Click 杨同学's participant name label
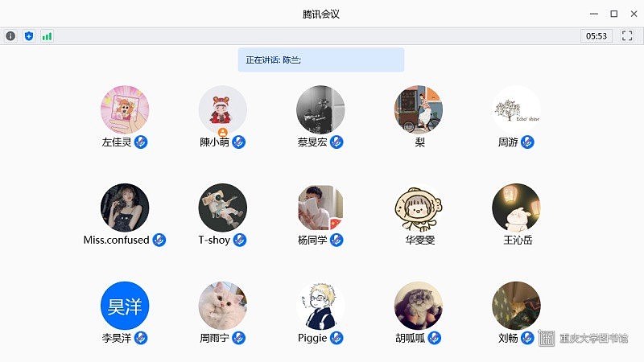 (312, 240)
